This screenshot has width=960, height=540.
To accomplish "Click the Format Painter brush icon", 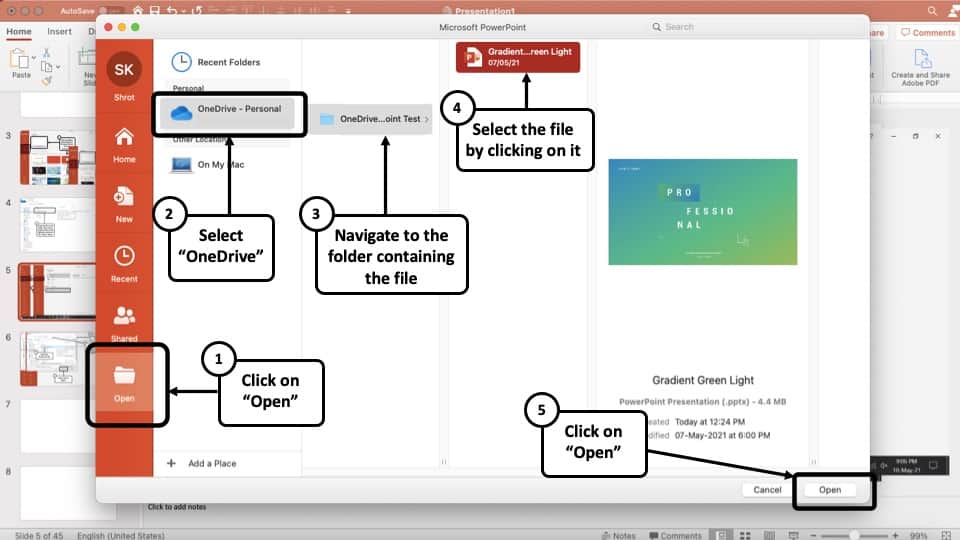I will (47, 80).
